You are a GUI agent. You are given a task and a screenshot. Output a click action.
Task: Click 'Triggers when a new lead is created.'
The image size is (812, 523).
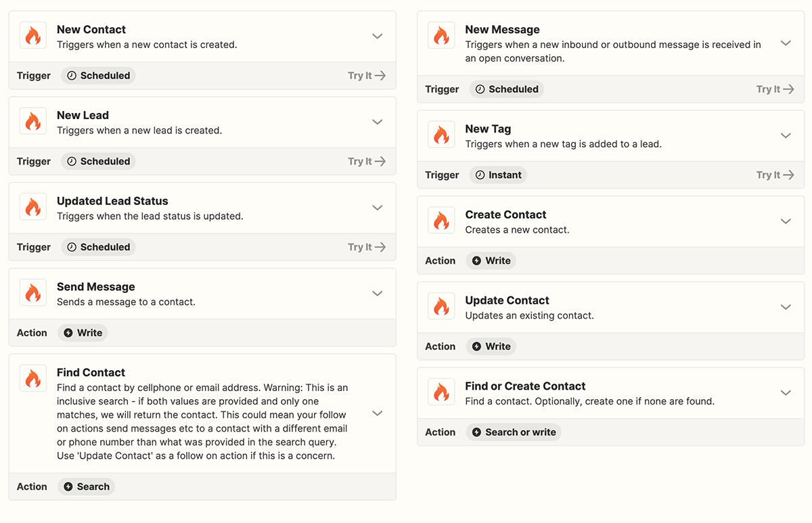pos(139,130)
